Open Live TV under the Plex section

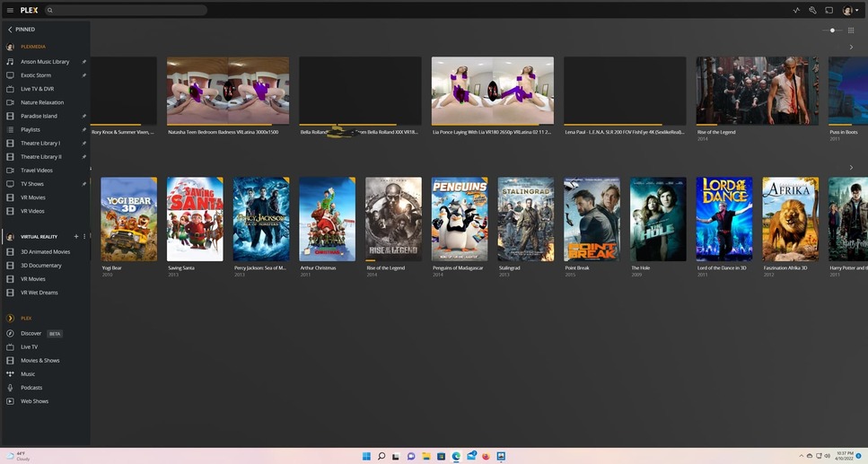[x=30, y=346]
